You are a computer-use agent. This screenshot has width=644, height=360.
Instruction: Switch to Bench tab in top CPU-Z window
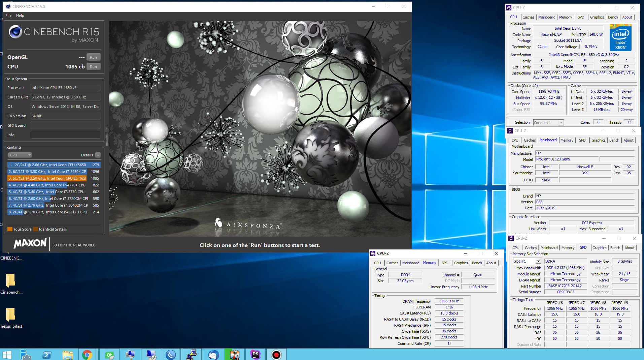point(613,17)
